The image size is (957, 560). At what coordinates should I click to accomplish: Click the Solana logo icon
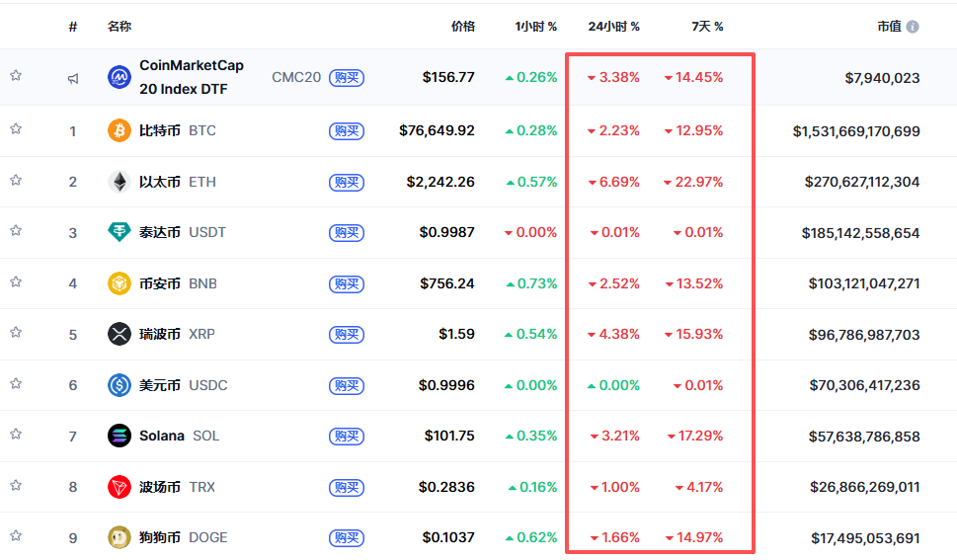point(119,436)
